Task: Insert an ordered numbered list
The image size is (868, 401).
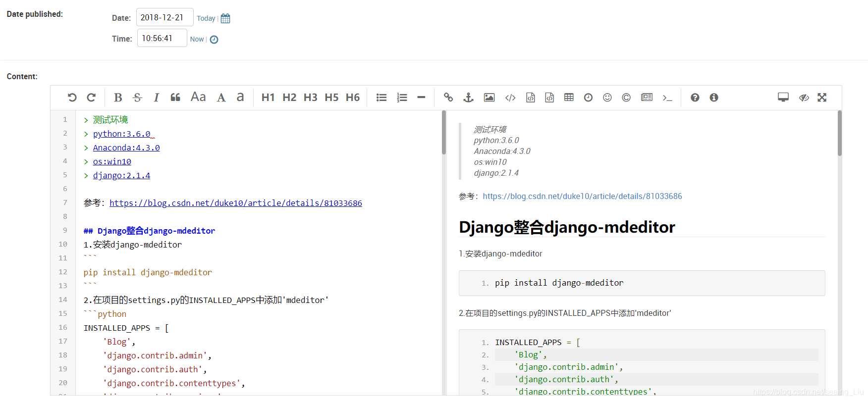Action: pos(402,98)
